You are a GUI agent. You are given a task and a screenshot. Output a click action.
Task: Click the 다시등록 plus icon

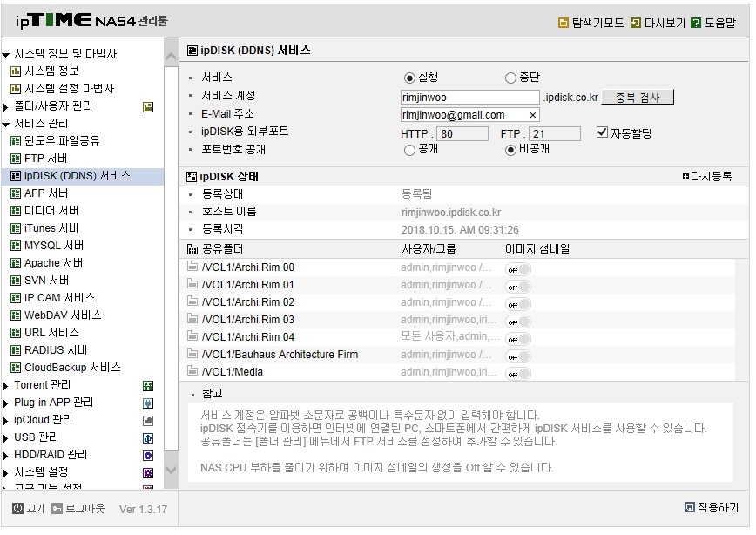[x=685, y=177]
